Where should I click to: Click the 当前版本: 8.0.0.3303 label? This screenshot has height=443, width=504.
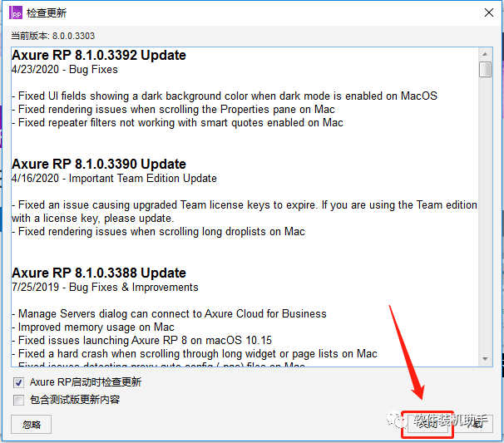click(53, 36)
